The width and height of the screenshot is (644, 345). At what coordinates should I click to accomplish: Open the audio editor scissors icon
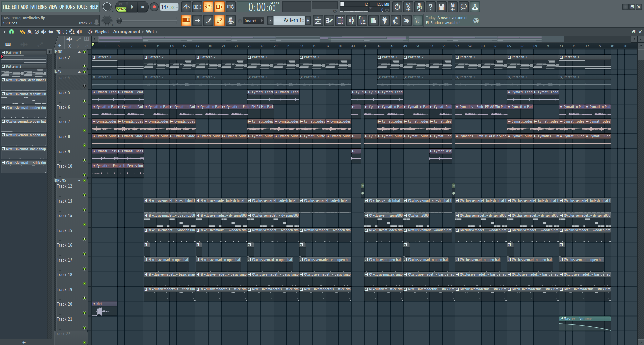pyautogui.click(x=408, y=7)
